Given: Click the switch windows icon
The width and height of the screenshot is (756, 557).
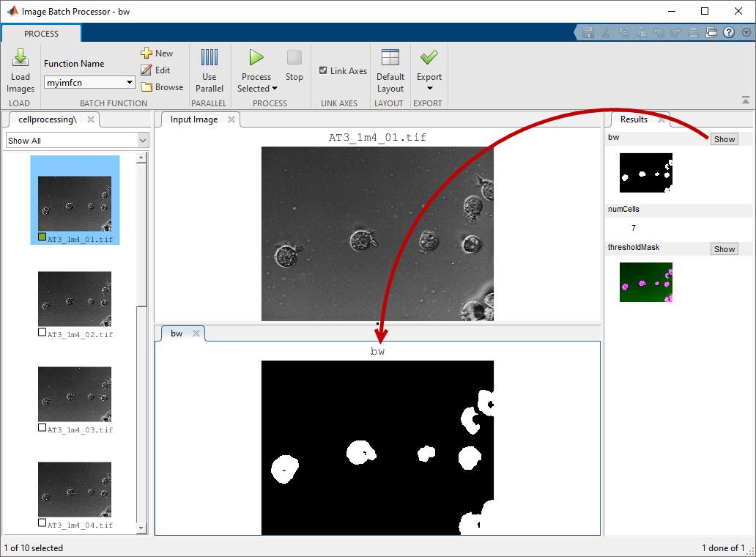Looking at the screenshot, I should click(711, 32).
